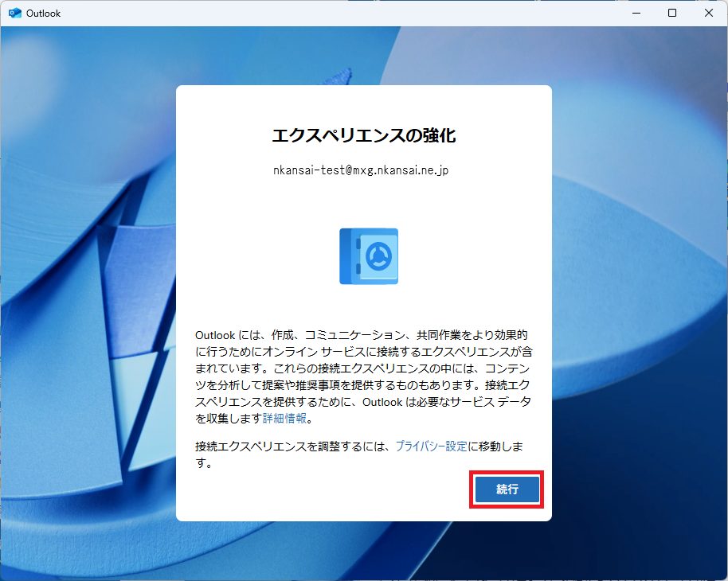Click the Outlook app icon in title bar
The image size is (728, 581).
pyautogui.click(x=15, y=13)
